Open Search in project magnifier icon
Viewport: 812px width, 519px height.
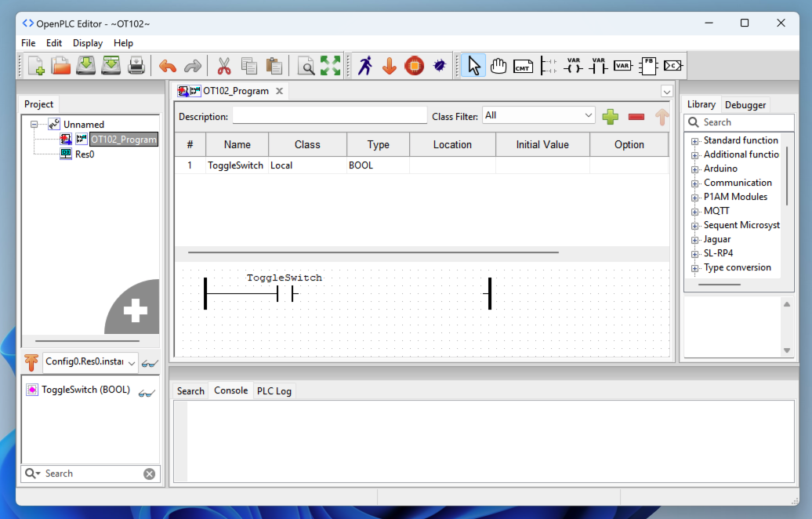[x=306, y=66]
